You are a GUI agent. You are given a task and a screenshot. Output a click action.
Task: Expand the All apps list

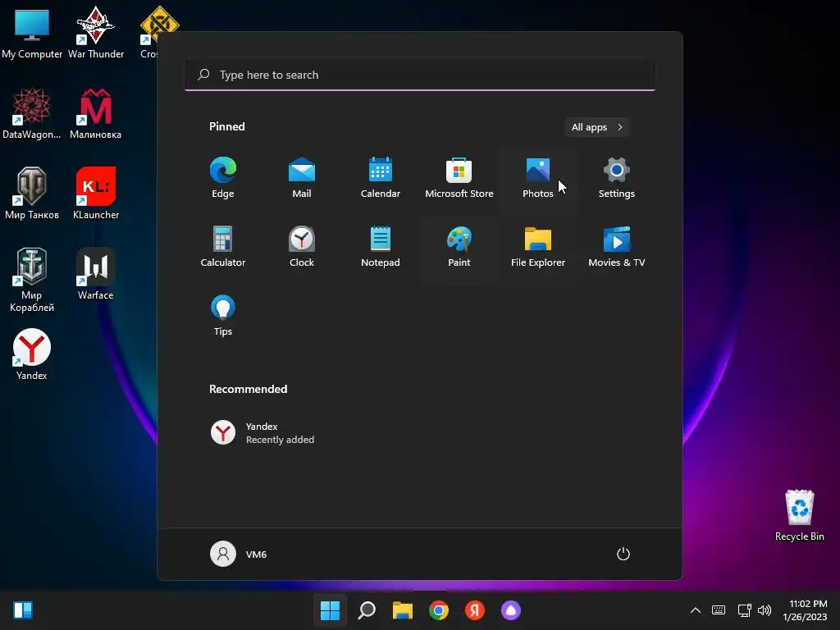[597, 127]
